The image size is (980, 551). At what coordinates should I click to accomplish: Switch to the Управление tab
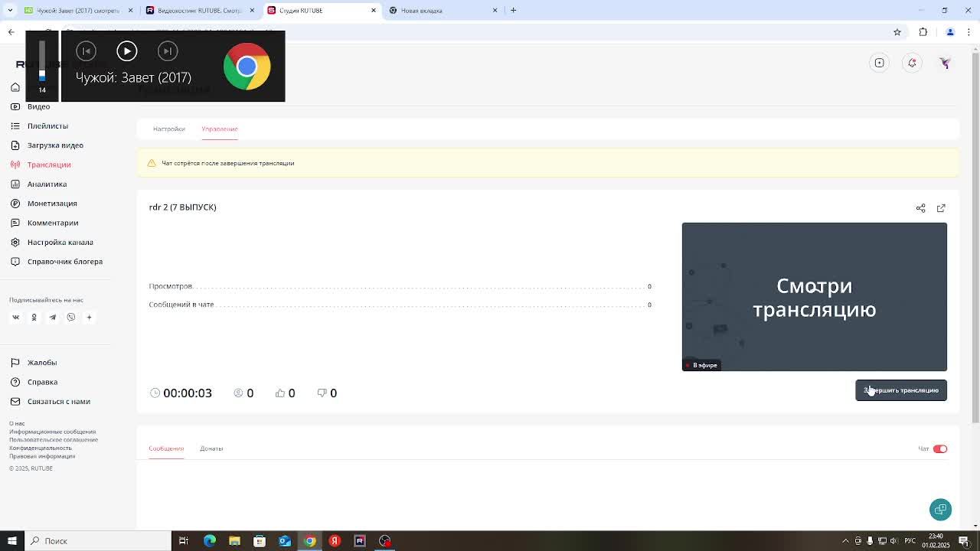(x=220, y=129)
